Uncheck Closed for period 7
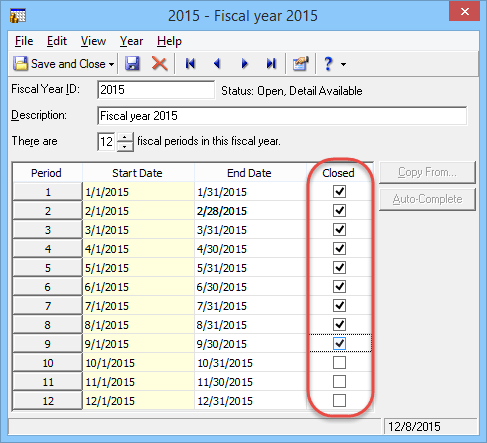 point(339,306)
